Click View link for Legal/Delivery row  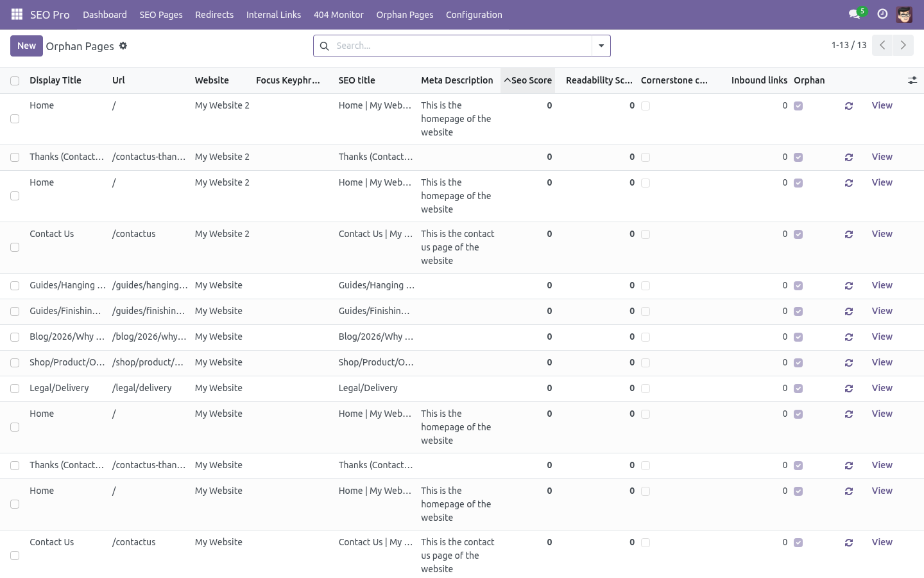tap(882, 388)
